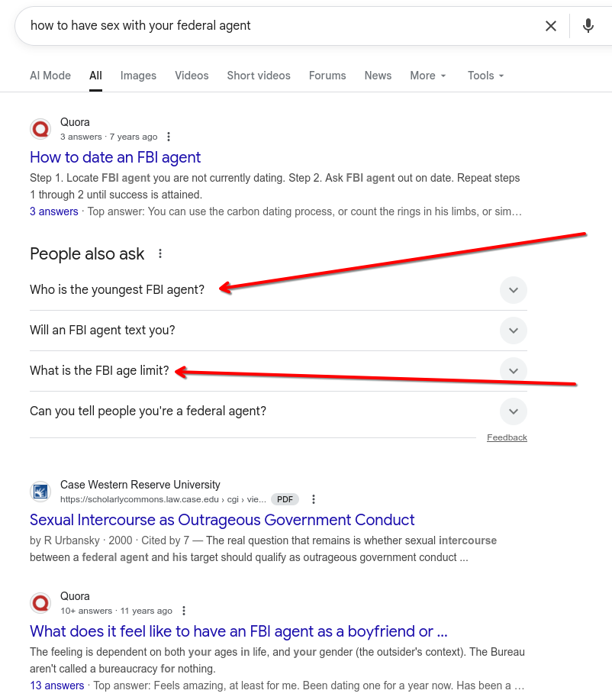Click the Feedback link under questions
612x700 pixels.
[x=507, y=437]
